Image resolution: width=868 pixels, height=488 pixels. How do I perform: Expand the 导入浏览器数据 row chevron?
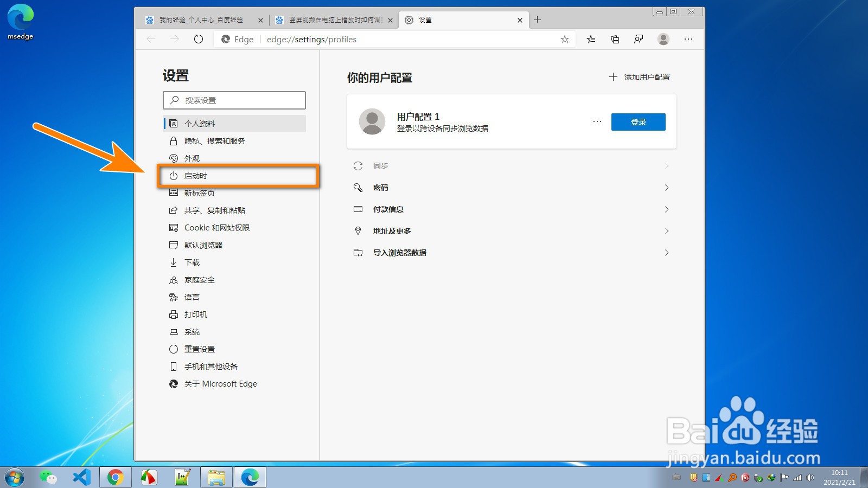point(667,253)
